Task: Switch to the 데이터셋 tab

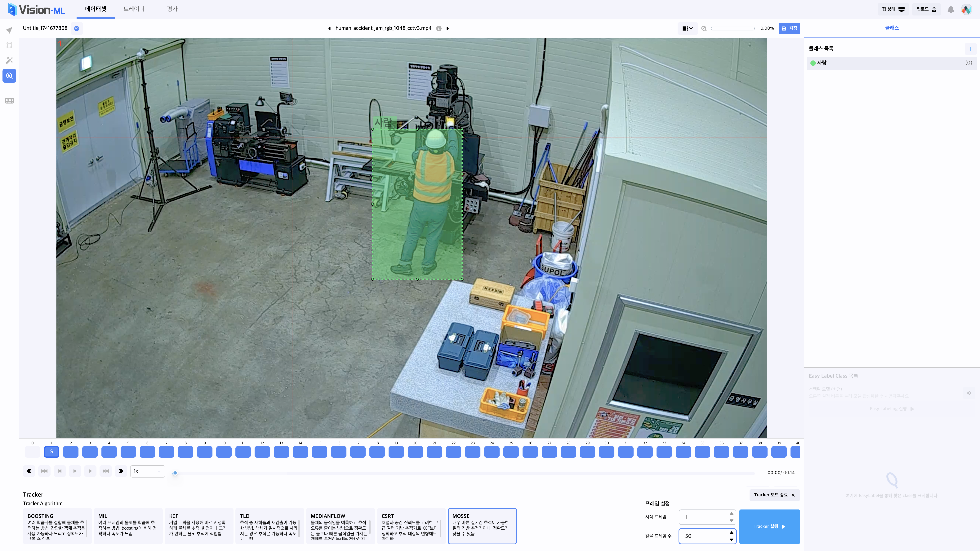Action: (96, 9)
